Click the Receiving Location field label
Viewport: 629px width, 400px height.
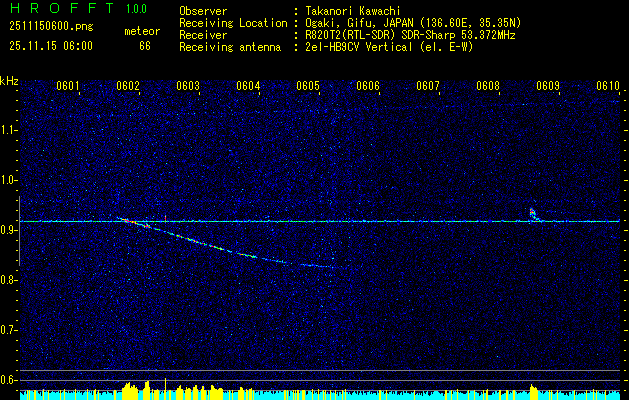point(233,23)
